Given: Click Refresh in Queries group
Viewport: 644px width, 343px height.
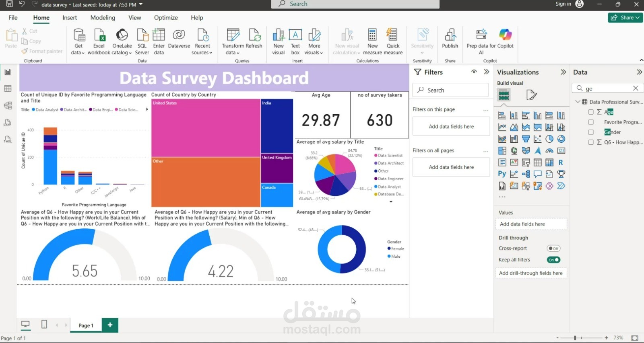Looking at the screenshot, I should coord(254,39).
